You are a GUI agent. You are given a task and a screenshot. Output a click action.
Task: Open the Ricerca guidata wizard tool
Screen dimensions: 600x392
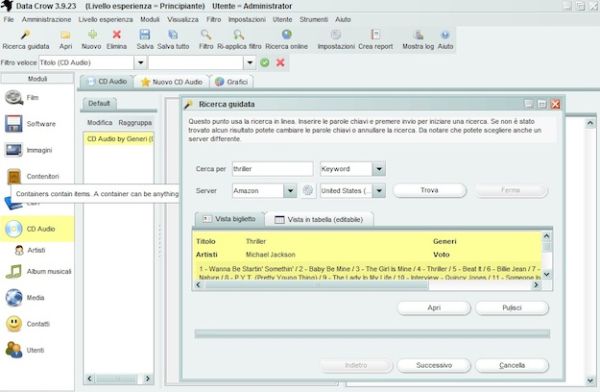(x=26, y=40)
